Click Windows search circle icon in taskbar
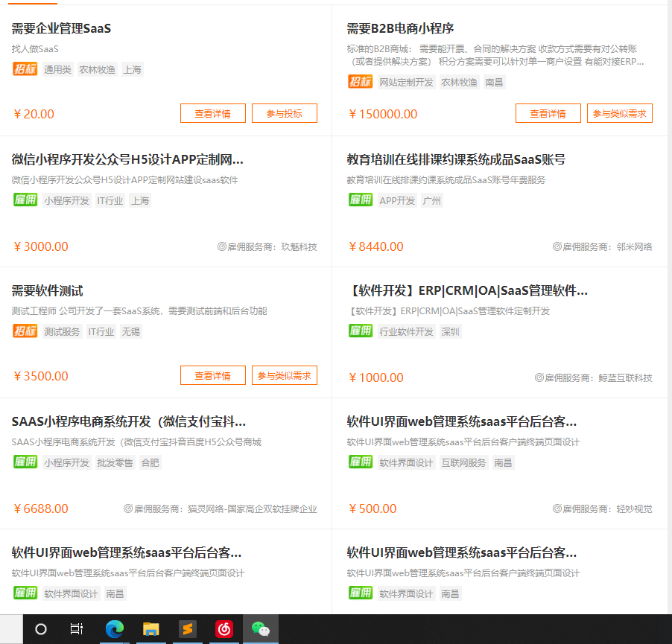This screenshot has height=644, width=672. coord(41,629)
